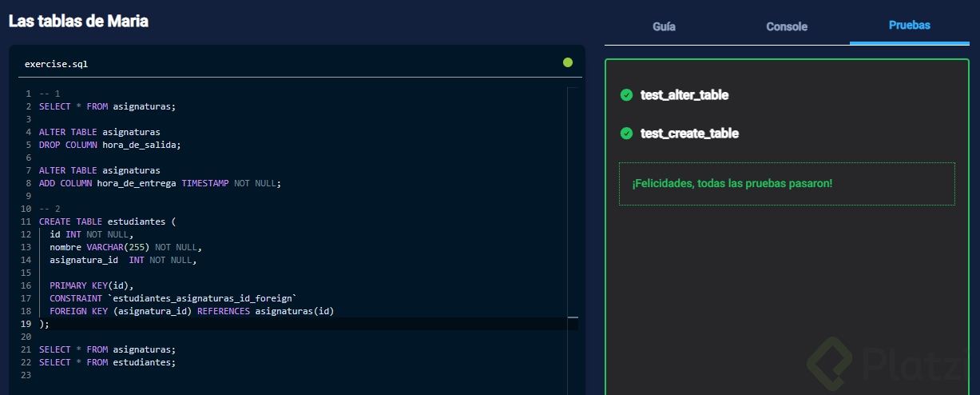Click line number 19 in the gutter
Screen dimensions: 980x395
[x=26, y=324]
